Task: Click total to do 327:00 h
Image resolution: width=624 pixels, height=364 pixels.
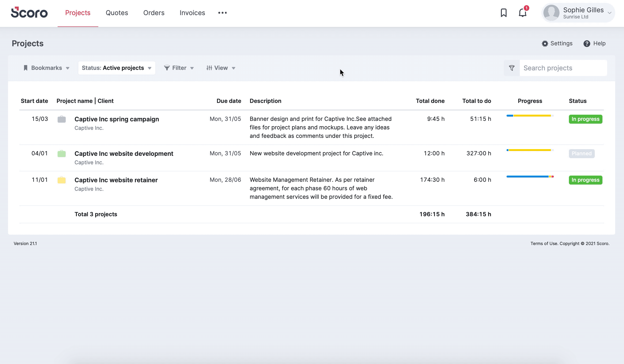Action: coord(479,153)
